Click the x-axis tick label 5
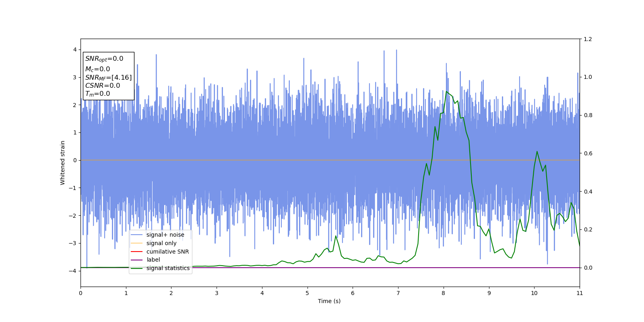This screenshot has width=644, height=322. point(308,293)
